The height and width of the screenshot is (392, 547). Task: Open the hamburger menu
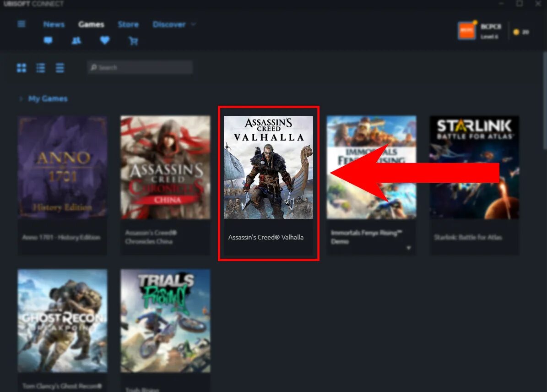click(21, 24)
